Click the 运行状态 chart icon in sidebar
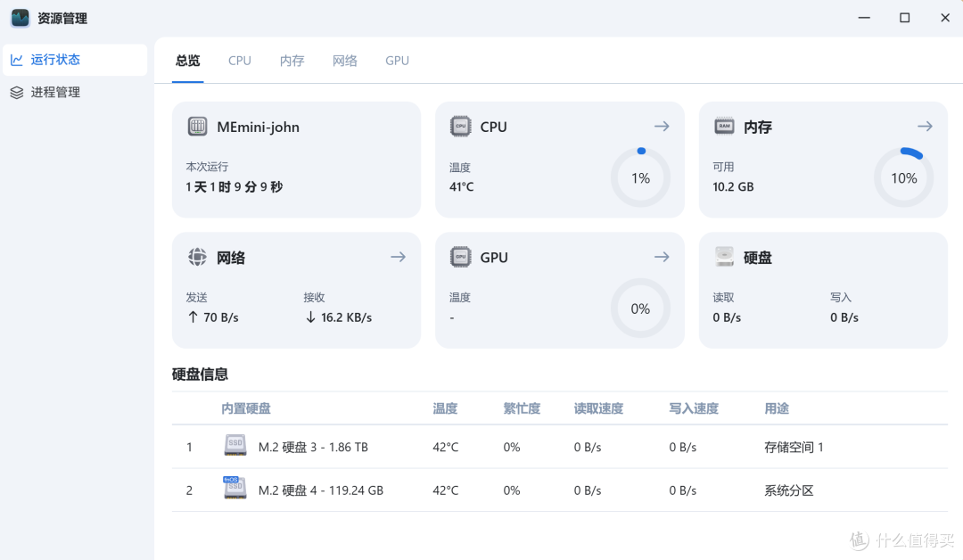963x560 pixels. pos(17,60)
